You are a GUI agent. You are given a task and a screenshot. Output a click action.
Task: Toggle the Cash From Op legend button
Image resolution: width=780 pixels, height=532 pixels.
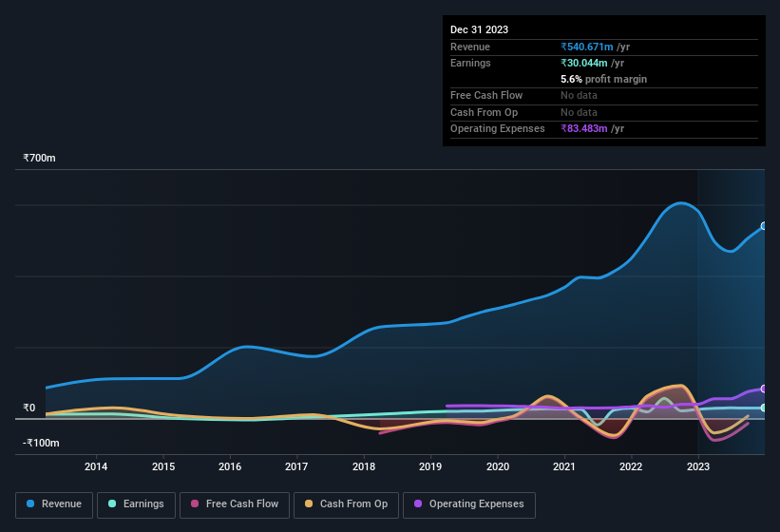(346, 504)
